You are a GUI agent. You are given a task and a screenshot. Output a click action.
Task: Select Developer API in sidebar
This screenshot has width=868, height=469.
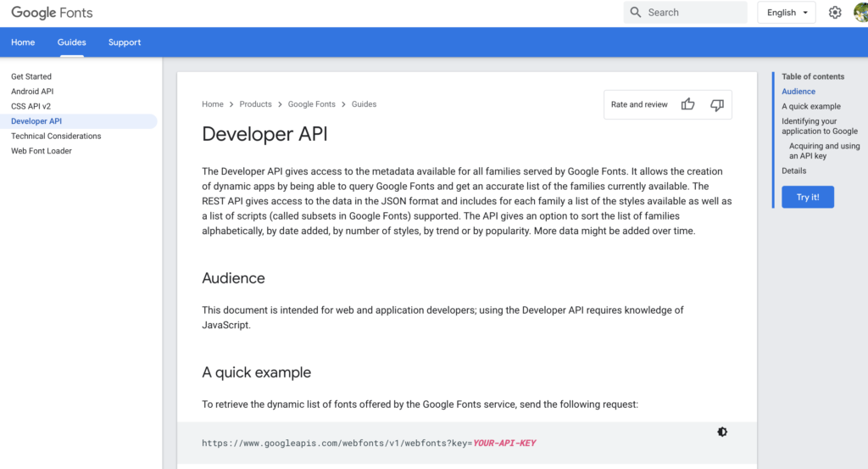pyautogui.click(x=79, y=121)
